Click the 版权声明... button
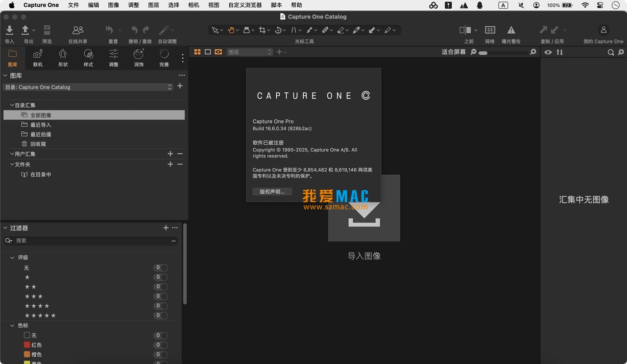Screen dimensions: 627x364 coord(272,192)
